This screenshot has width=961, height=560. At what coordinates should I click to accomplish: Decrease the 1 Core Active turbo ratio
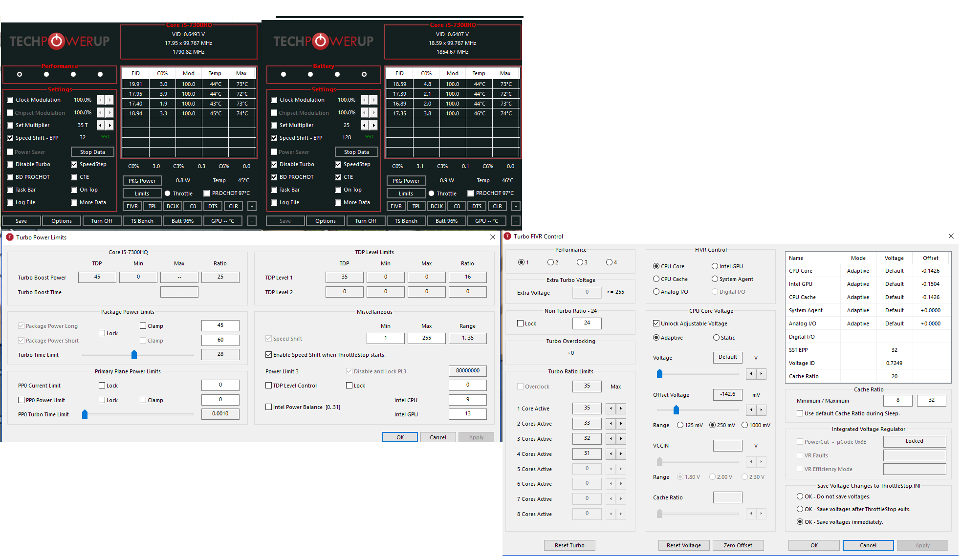(611, 409)
